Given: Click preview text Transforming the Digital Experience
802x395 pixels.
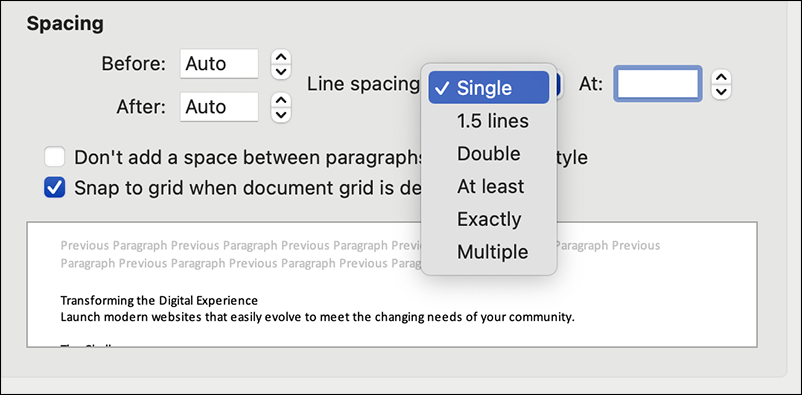Looking at the screenshot, I should point(159,300).
